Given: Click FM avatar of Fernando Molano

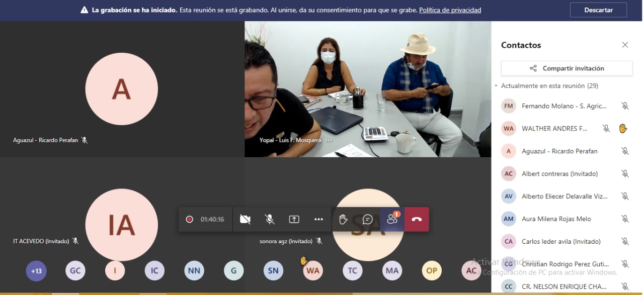Looking at the screenshot, I should [x=509, y=106].
